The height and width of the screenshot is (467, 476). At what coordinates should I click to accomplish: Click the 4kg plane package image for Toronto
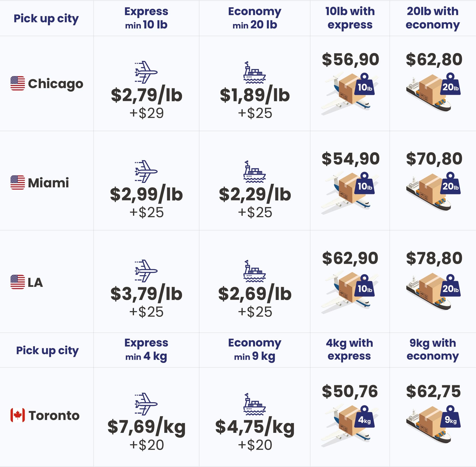coord(350,426)
